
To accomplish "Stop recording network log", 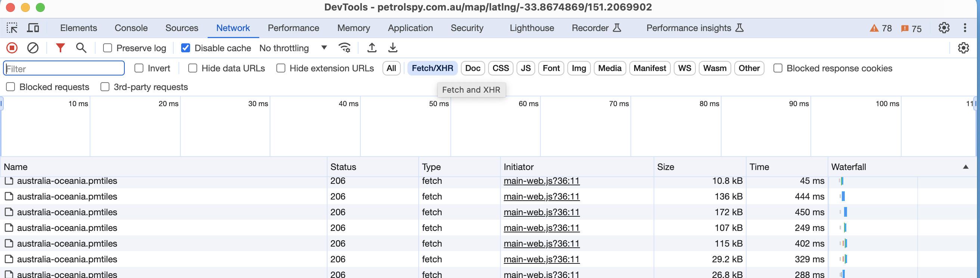I will coord(12,48).
